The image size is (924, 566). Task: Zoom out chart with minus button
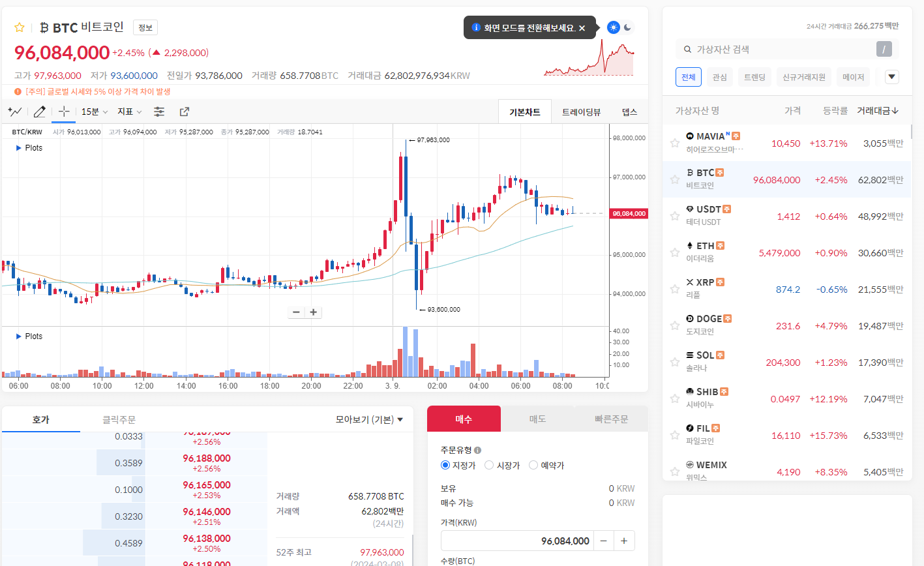(296, 312)
